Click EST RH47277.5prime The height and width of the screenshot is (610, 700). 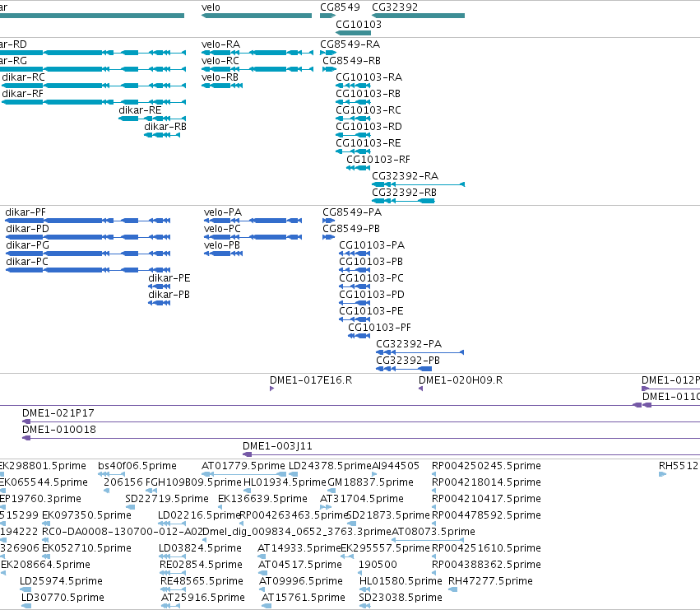pos(452,589)
